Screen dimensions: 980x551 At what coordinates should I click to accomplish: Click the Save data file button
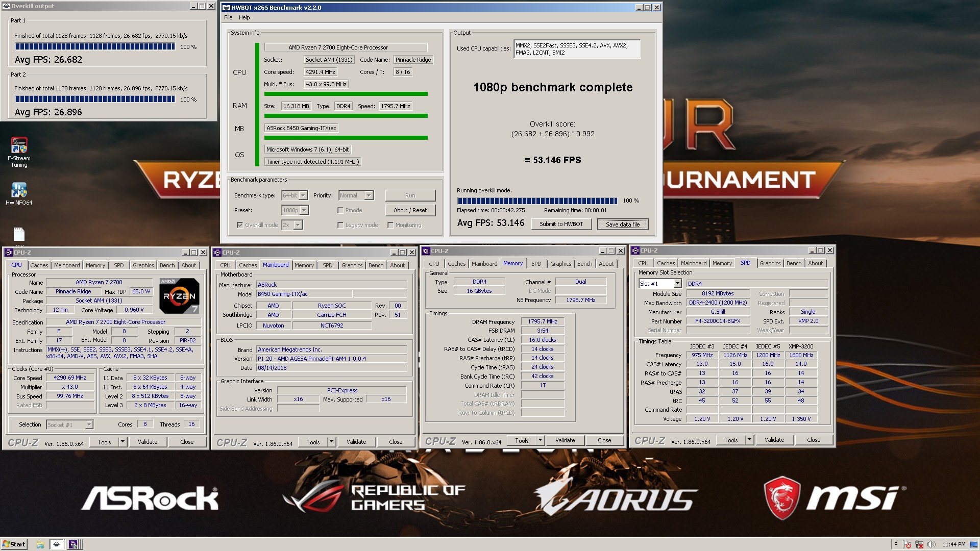coord(622,224)
